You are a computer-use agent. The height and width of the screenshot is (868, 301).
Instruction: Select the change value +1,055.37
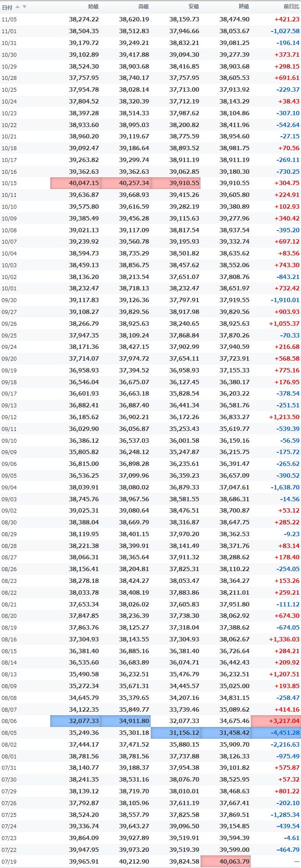[x=284, y=324]
